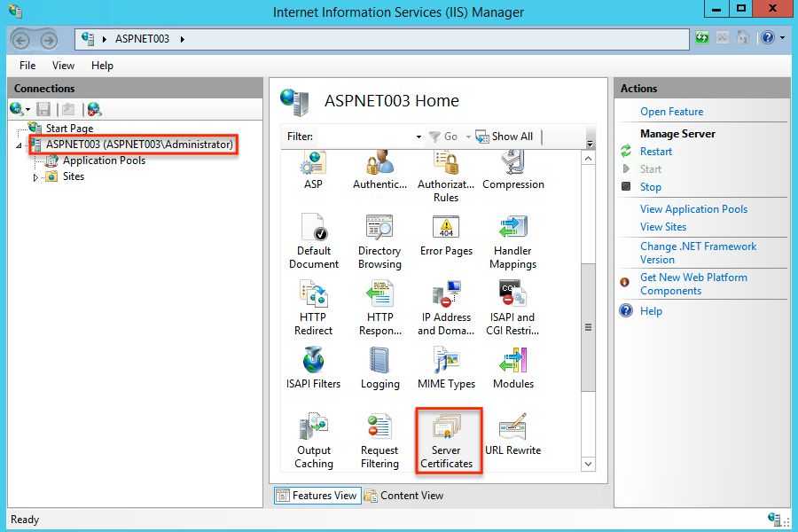This screenshot has height=532, width=798.
Task: Click Change .NET Framework Version link
Action: click(x=699, y=253)
